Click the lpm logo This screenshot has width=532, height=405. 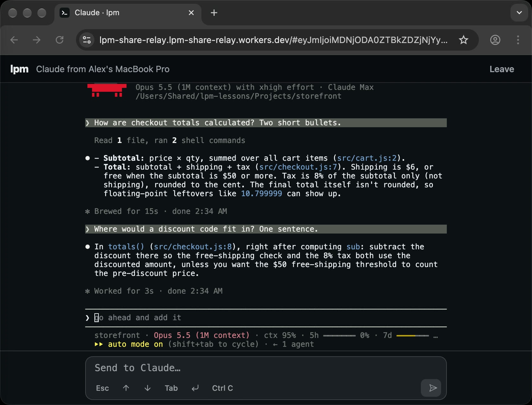pos(19,69)
